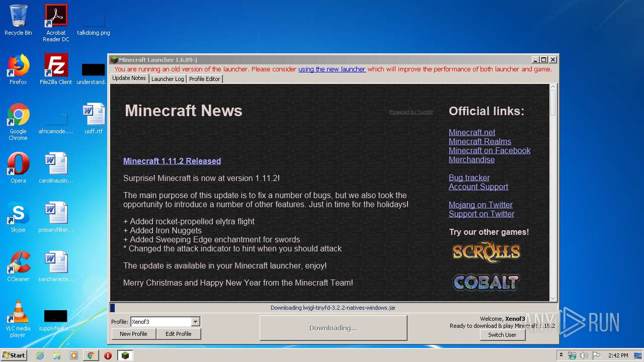This screenshot has height=362, width=644.
Task: Click the Switch User button
Action: (502, 335)
